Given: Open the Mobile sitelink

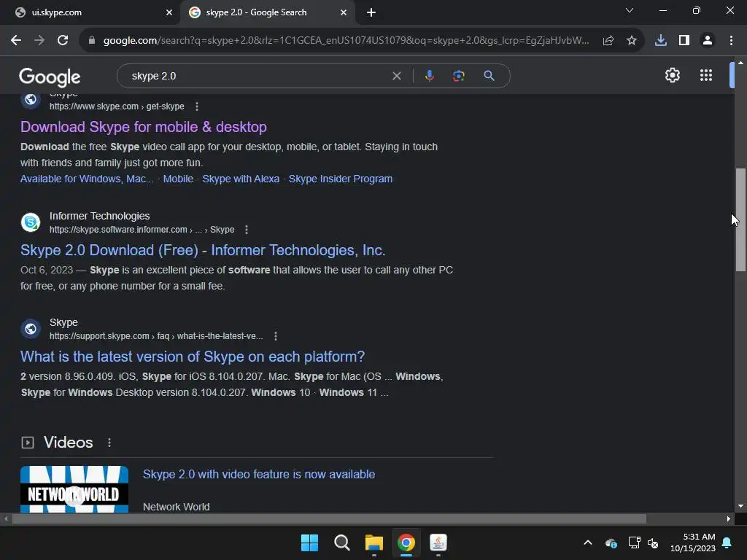Looking at the screenshot, I should pos(178,179).
